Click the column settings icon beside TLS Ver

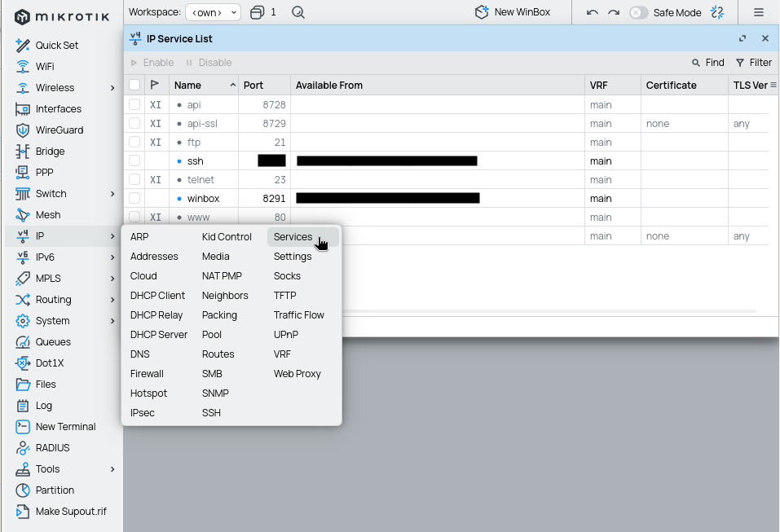click(x=773, y=85)
